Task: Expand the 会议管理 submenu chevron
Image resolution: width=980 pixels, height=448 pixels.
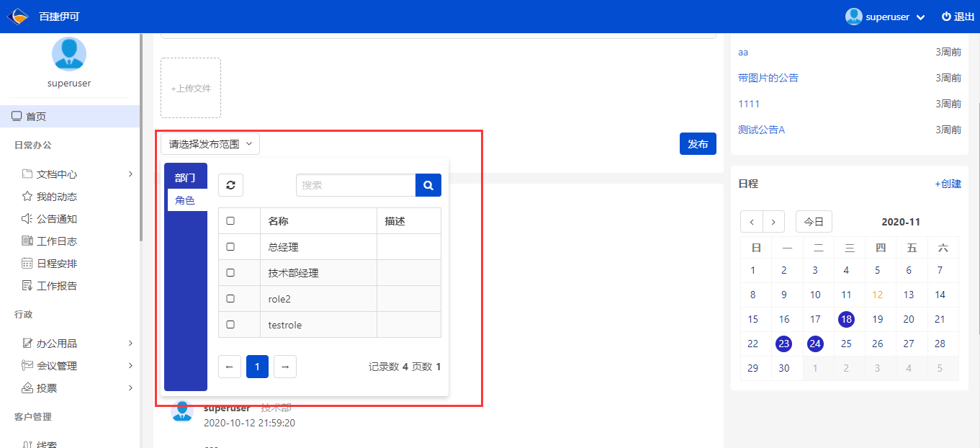Action: 130,365
